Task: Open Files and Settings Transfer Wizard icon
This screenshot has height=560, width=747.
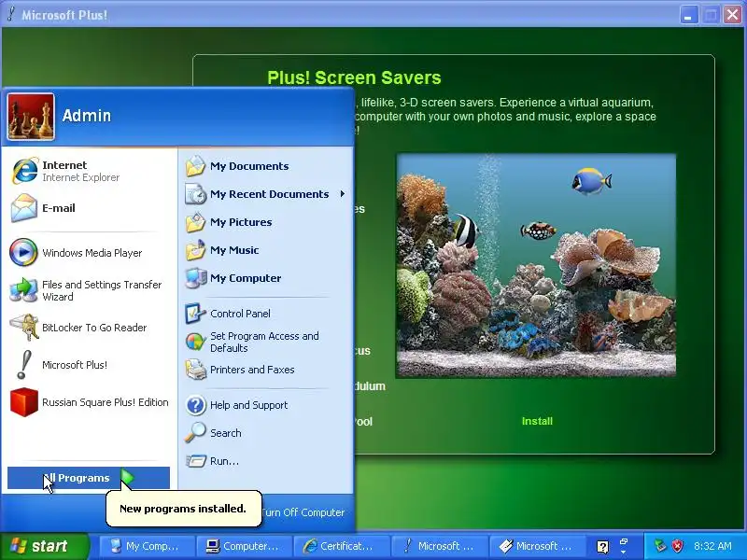Action: [x=23, y=290]
